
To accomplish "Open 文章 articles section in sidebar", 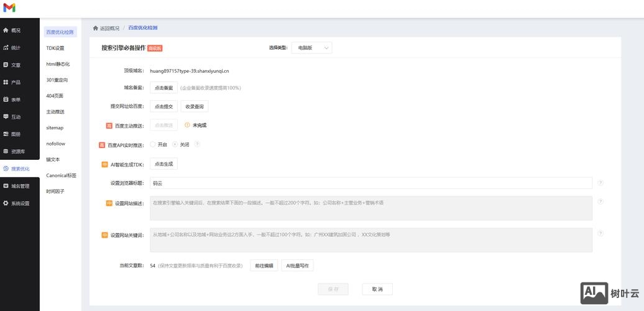I will tap(16, 65).
